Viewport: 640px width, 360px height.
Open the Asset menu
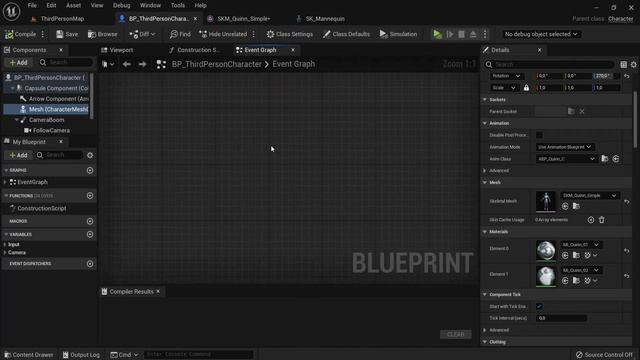tap(73, 5)
